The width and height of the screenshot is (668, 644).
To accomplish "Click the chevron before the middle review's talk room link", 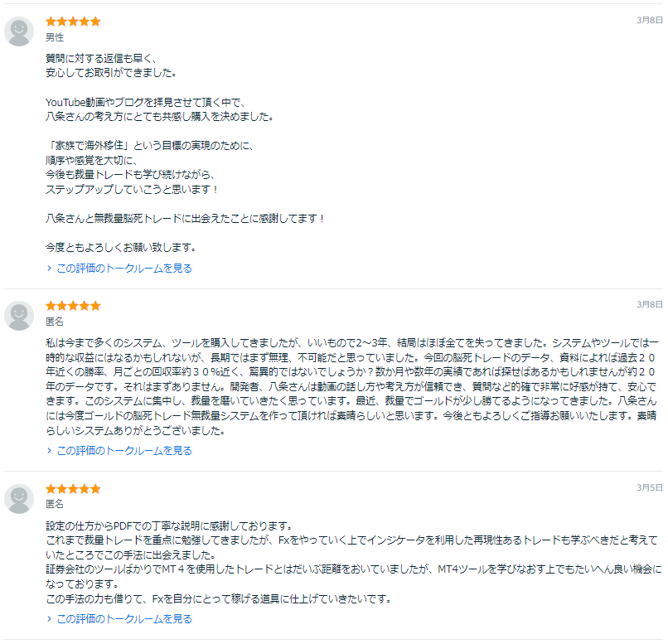I will (50, 451).
